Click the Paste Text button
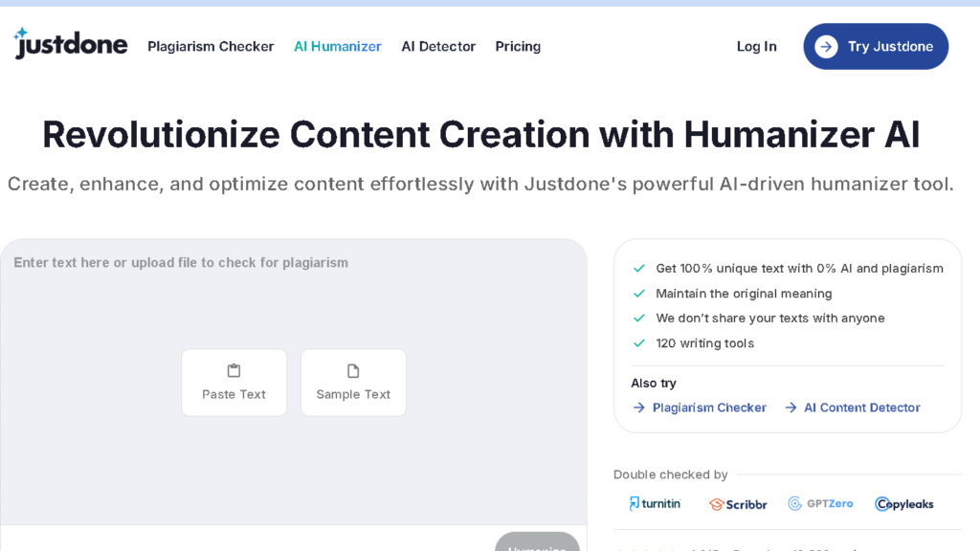 234,383
